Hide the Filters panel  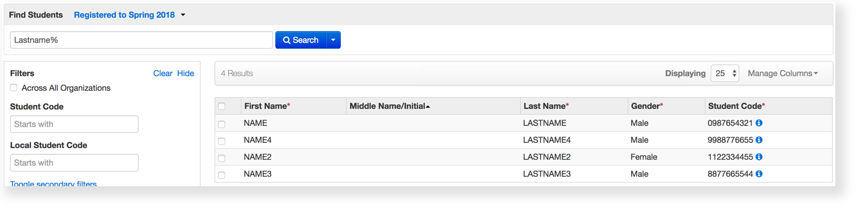185,73
